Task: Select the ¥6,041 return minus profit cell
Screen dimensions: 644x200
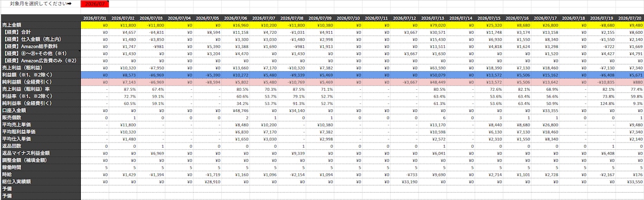Action: click(433, 154)
